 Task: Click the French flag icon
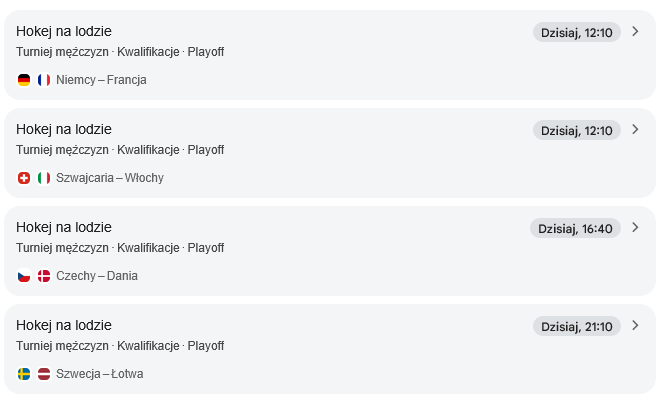coord(44,80)
